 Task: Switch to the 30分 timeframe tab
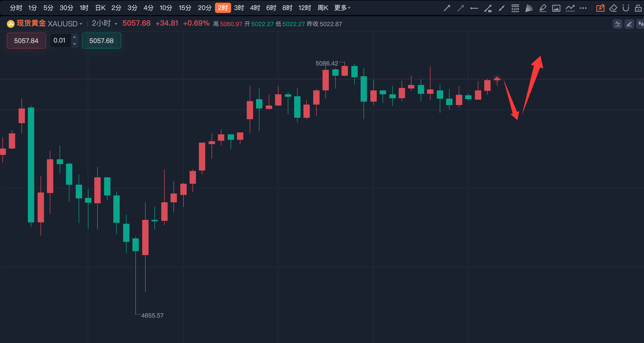pos(66,8)
